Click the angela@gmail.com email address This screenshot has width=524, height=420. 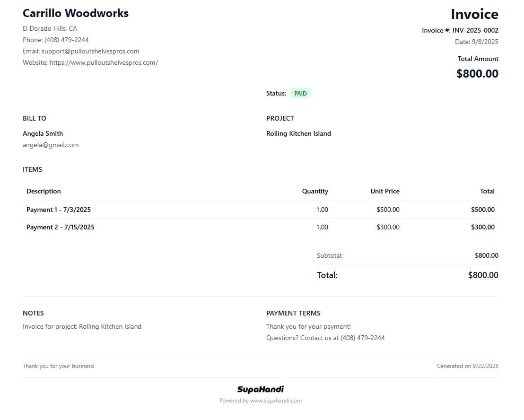pos(51,145)
